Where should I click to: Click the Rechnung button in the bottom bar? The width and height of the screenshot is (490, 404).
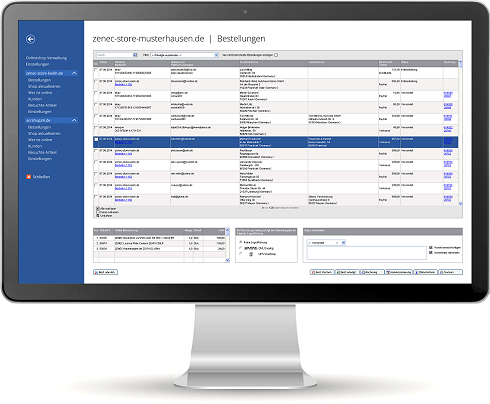point(372,272)
